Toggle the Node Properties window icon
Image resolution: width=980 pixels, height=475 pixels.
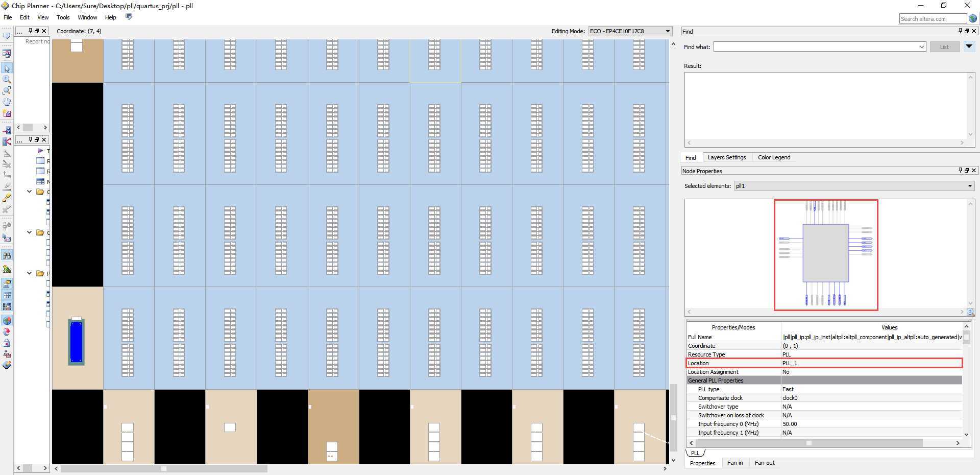pos(7,284)
